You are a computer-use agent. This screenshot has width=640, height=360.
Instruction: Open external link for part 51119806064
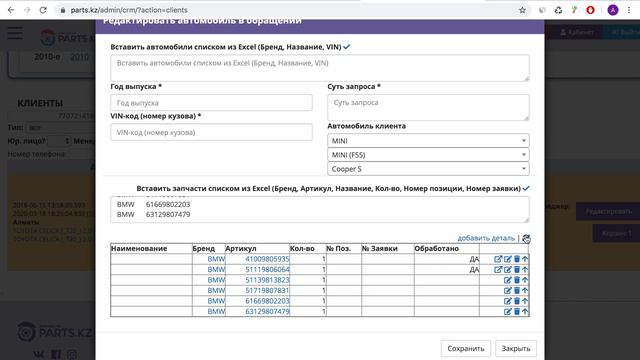[498, 270]
